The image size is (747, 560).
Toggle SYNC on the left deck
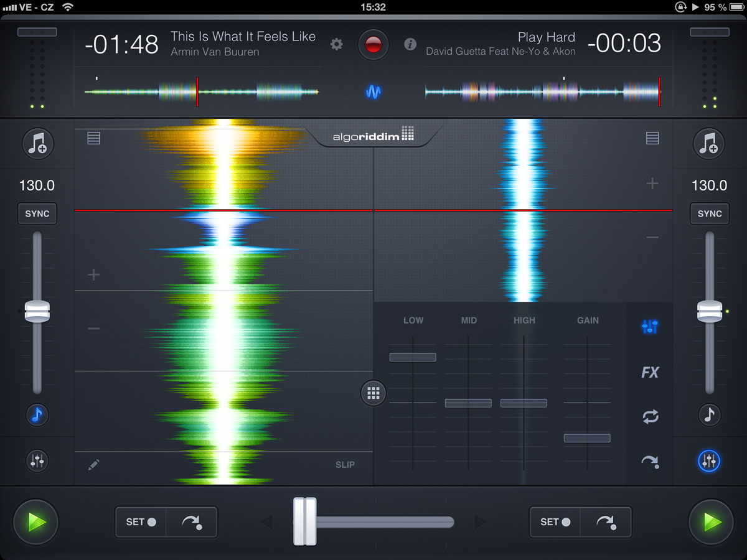37,213
